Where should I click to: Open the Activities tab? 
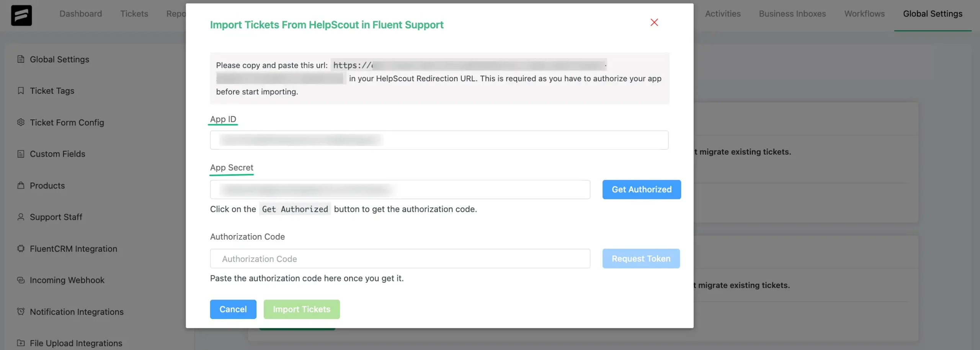coord(723,14)
